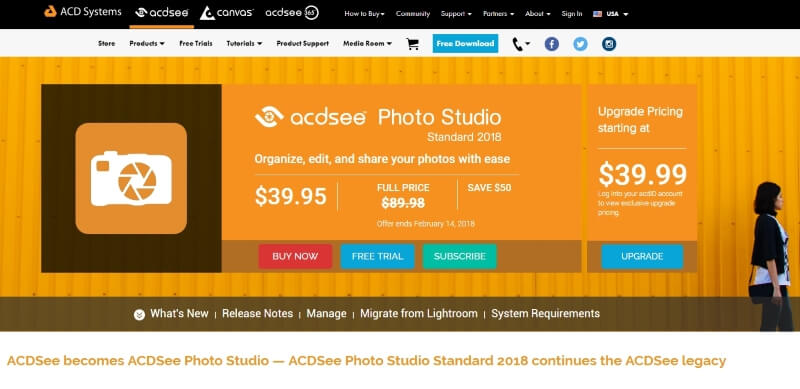Expand the Products dropdown menu

147,44
